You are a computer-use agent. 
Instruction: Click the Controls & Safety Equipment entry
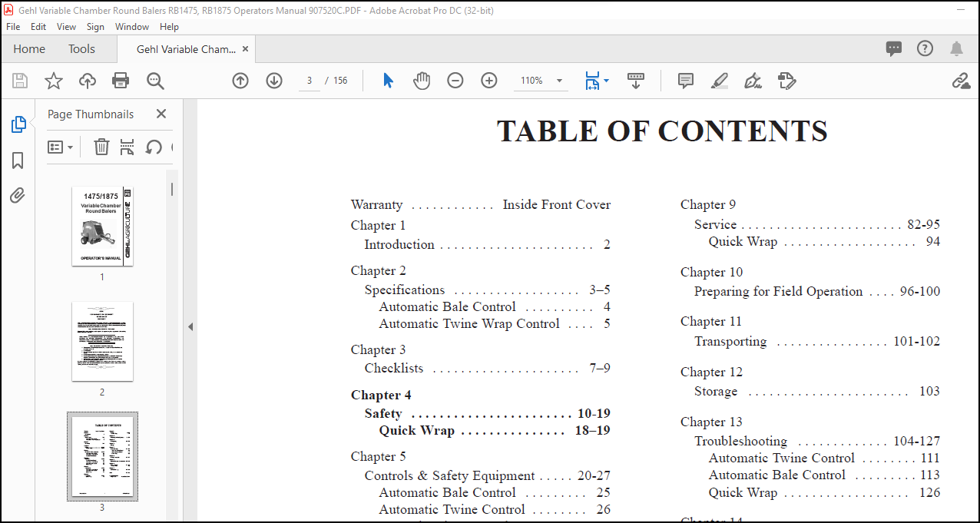pos(487,475)
